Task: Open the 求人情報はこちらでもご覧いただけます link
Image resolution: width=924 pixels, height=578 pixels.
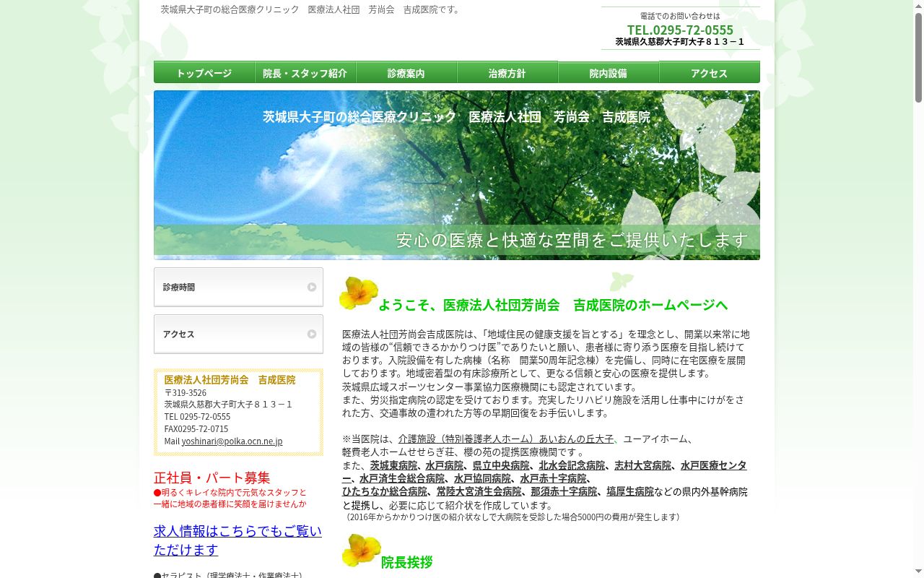Action: coord(237,540)
